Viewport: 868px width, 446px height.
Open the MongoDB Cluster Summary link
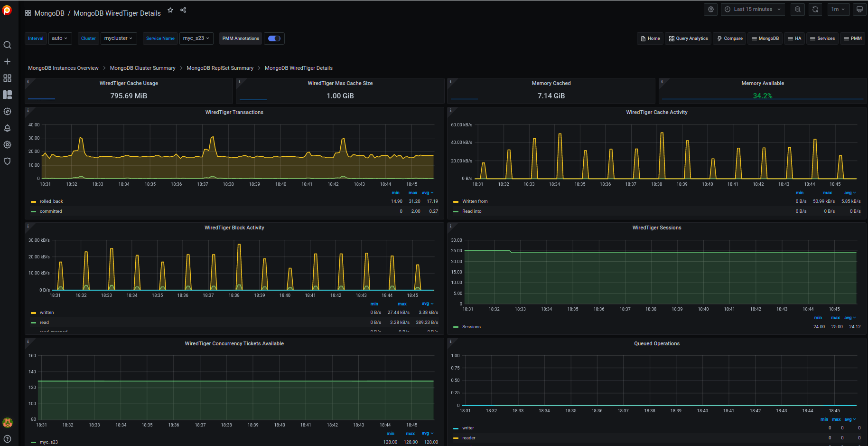coord(142,68)
